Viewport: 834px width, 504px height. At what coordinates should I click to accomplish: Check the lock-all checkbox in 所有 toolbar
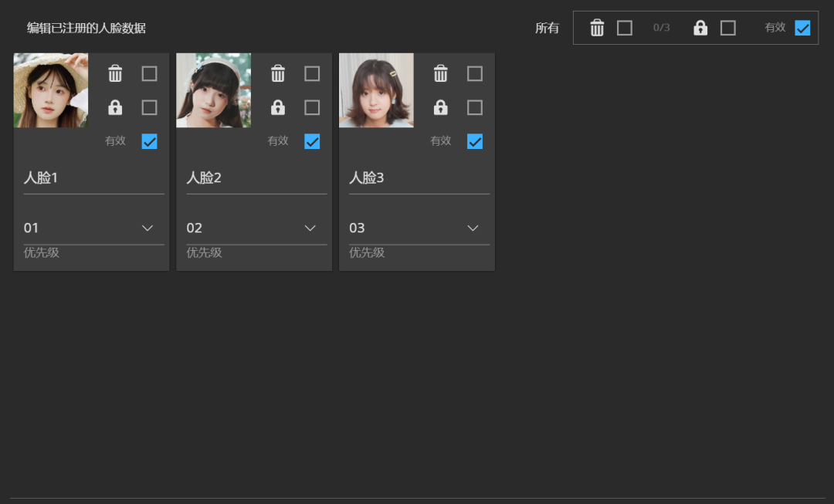pos(728,28)
